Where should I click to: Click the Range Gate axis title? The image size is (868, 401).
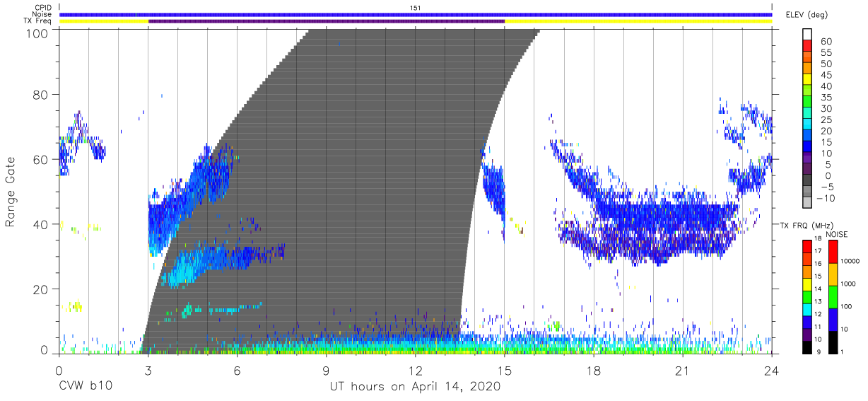coord(11,192)
